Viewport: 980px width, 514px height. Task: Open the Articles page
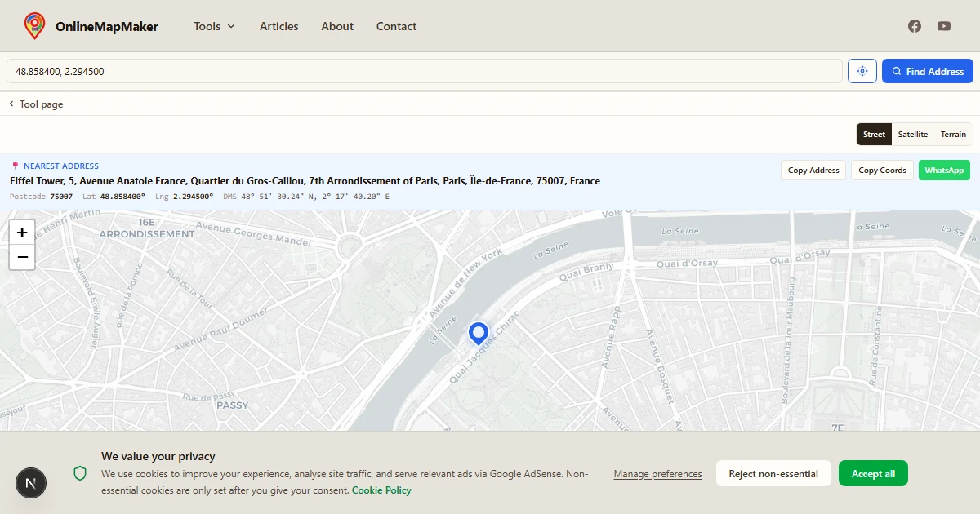coord(278,26)
